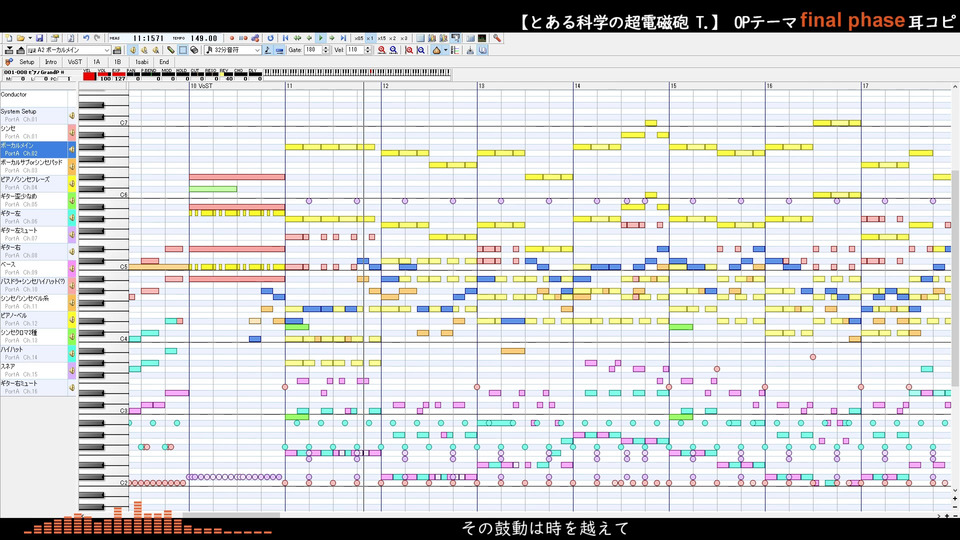This screenshot has width=960, height=540.
Task: Zoom in horizontally with the red magnifier
Action: click(381, 50)
